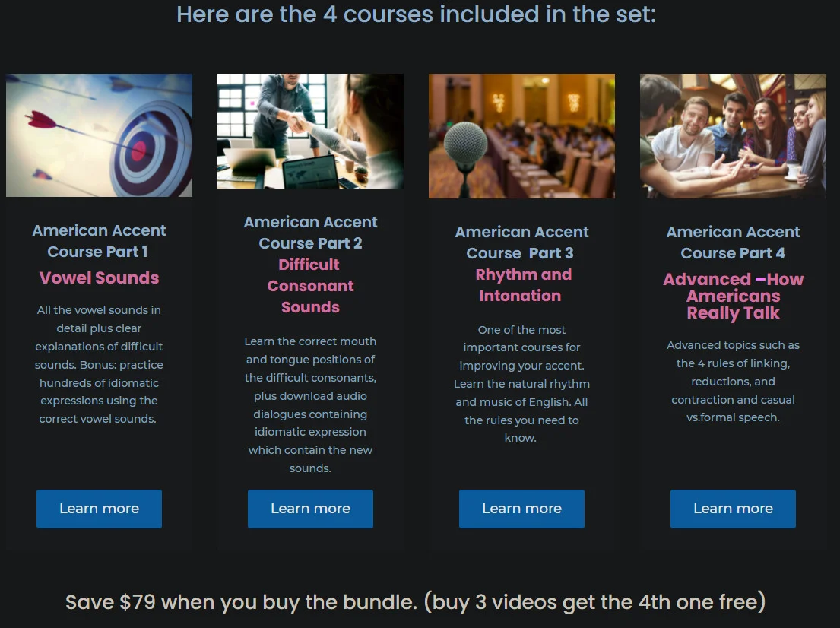Click the 4 courses included heading
Screen dimensions: 840x628
[x=417, y=14]
